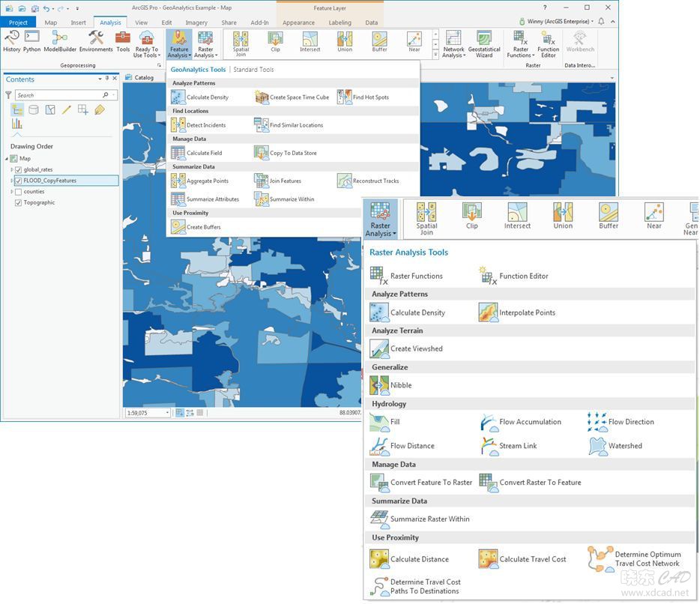Open the help question mark button
The width and height of the screenshot is (700, 604).
545,7
